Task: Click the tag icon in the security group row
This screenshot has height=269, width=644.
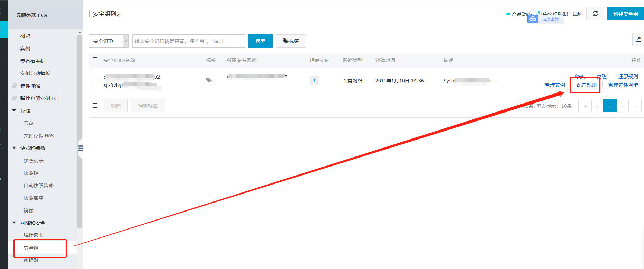Action: 209,80
